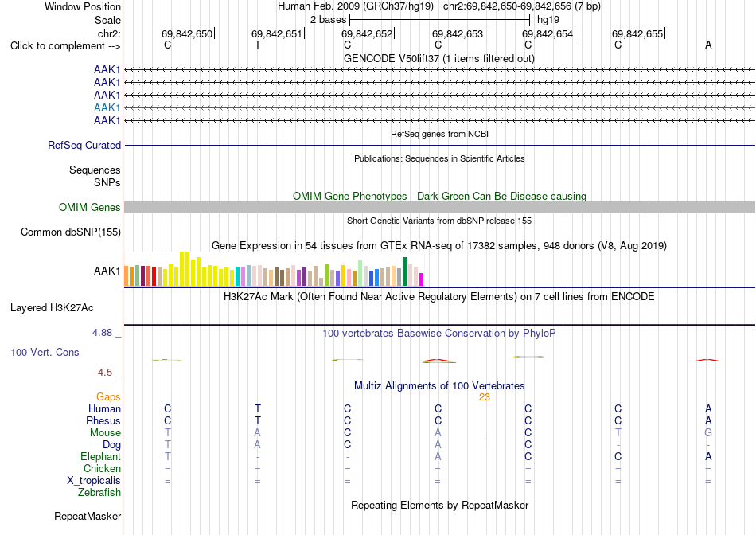756x535 pixels.
Task: Open the Common dbSNP(155) track label
Action: coord(71,232)
